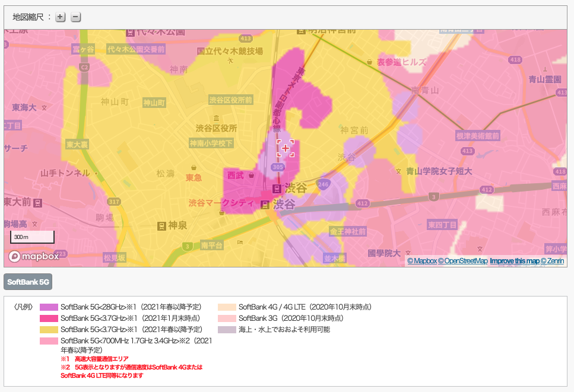
Task: Click the 東四丁目 intersection label
Action: coord(442,225)
